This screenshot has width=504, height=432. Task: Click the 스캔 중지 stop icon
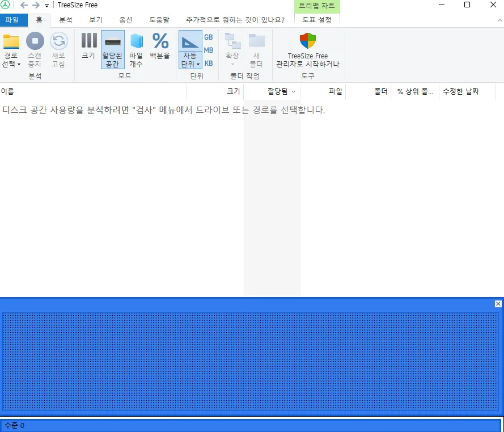tap(35, 41)
